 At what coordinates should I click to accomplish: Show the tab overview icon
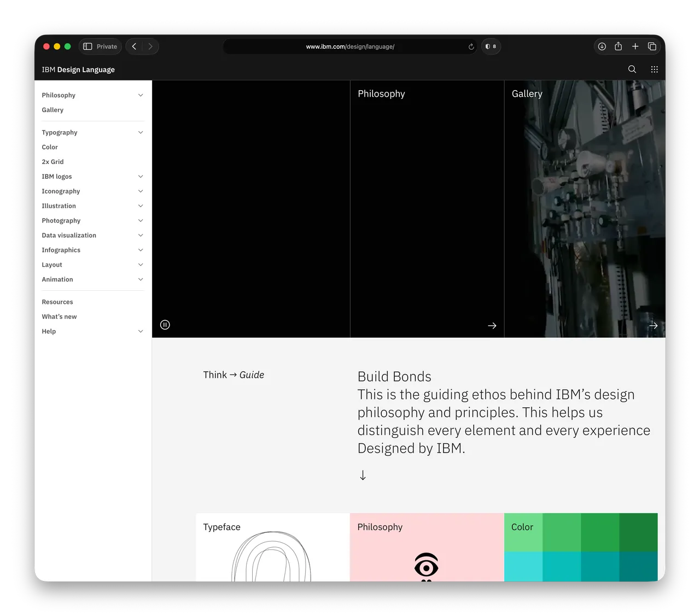[x=652, y=46]
